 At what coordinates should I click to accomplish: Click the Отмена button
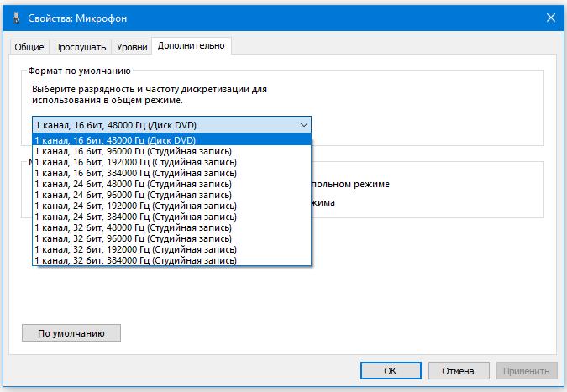pyautogui.click(x=459, y=370)
